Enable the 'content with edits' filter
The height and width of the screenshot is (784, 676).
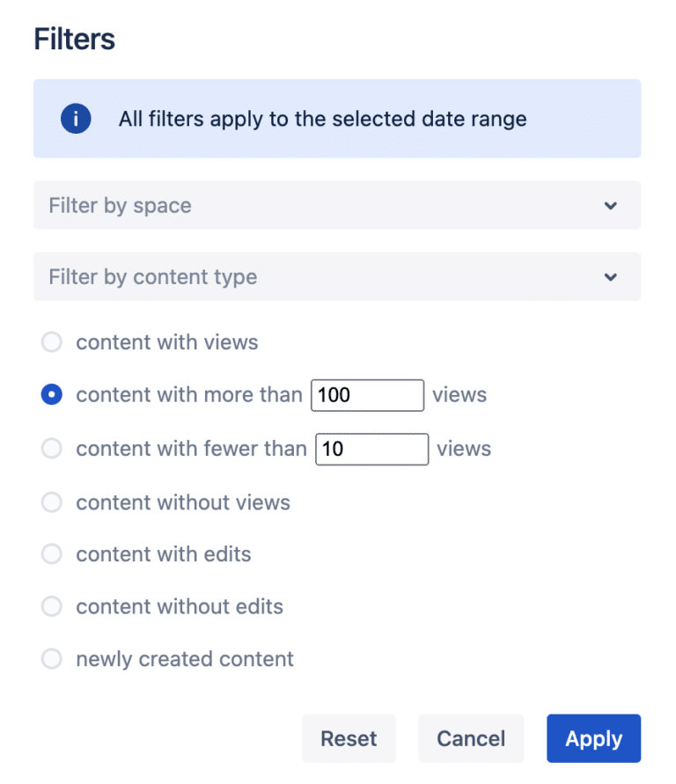pyautogui.click(x=51, y=554)
